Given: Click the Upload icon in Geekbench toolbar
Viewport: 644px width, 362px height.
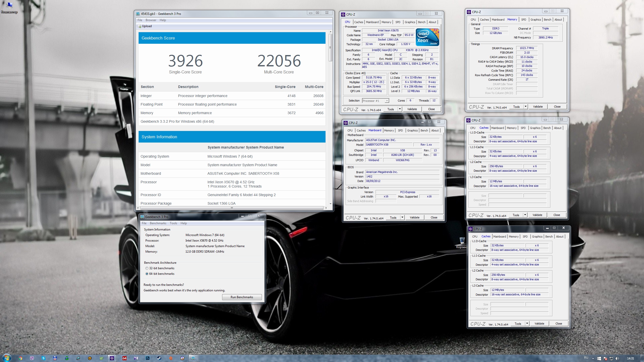Looking at the screenshot, I should click(x=140, y=26).
